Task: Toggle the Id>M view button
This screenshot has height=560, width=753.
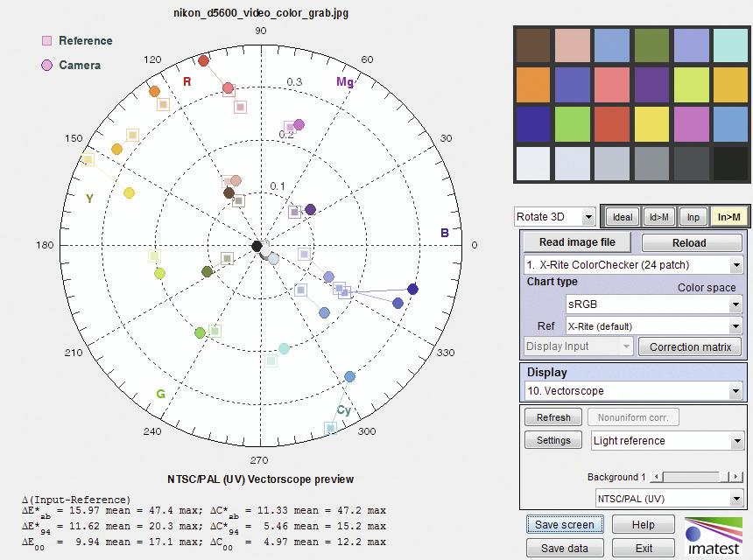Action: [x=658, y=217]
